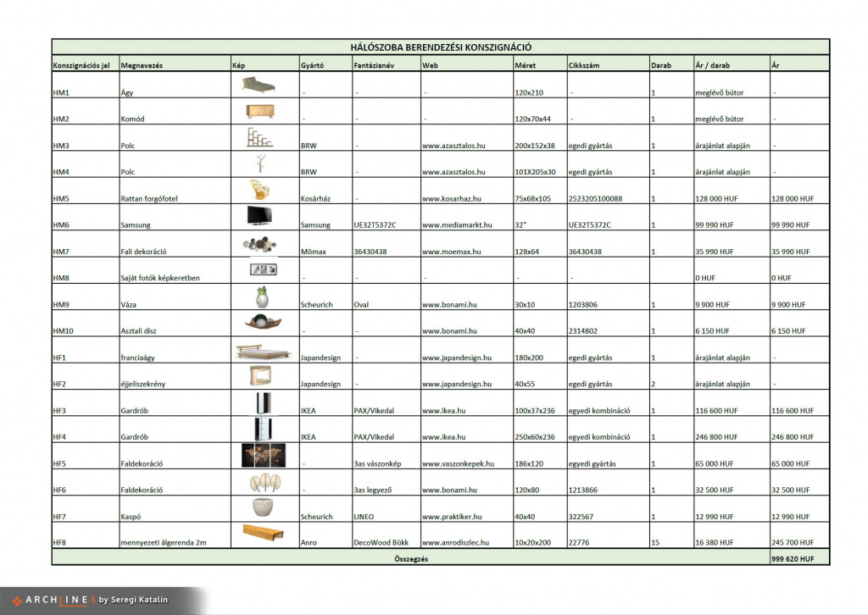Viewport: 868px width, 615px height.
Task: Open the Kaspó planter image
Action: pos(263,508)
